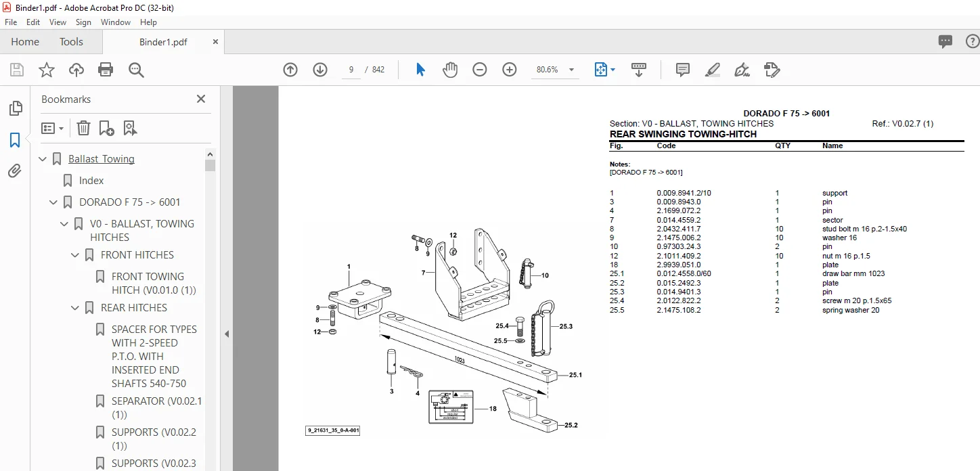
Task: Open the File menu
Action: tap(11, 22)
